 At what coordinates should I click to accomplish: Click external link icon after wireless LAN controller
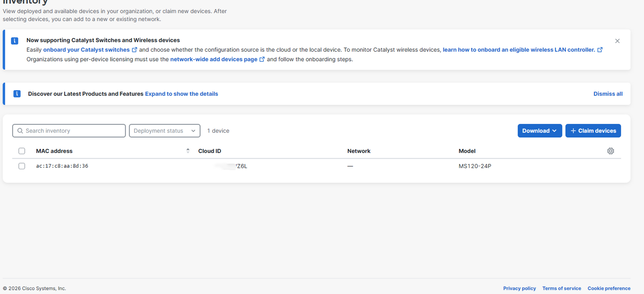tap(600, 50)
